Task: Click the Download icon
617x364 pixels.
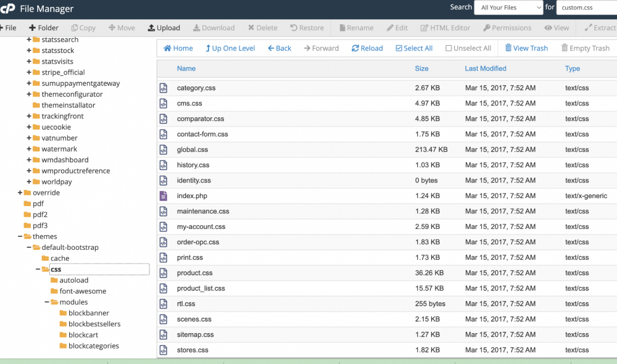Action: tap(213, 27)
